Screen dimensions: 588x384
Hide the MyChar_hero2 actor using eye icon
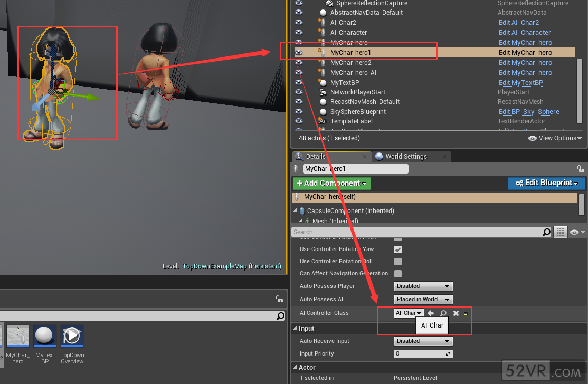pyautogui.click(x=299, y=63)
